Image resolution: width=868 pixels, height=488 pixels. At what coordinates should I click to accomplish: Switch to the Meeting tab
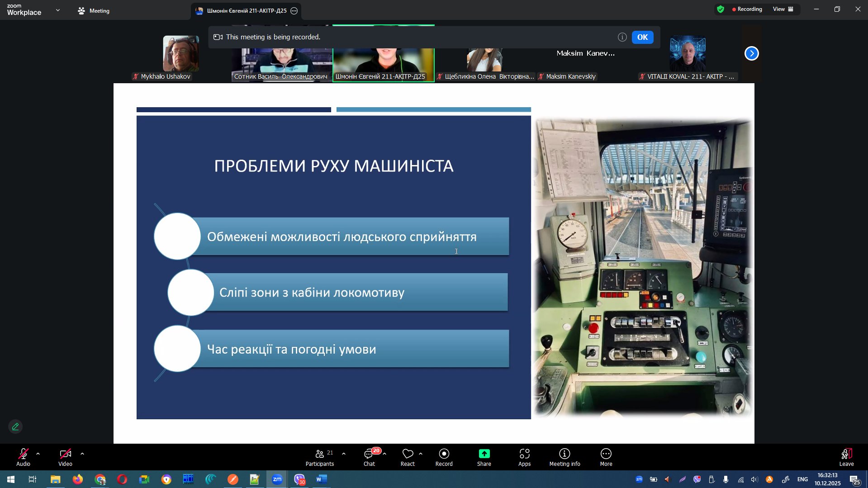pyautogui.click(x=94, y=11)
